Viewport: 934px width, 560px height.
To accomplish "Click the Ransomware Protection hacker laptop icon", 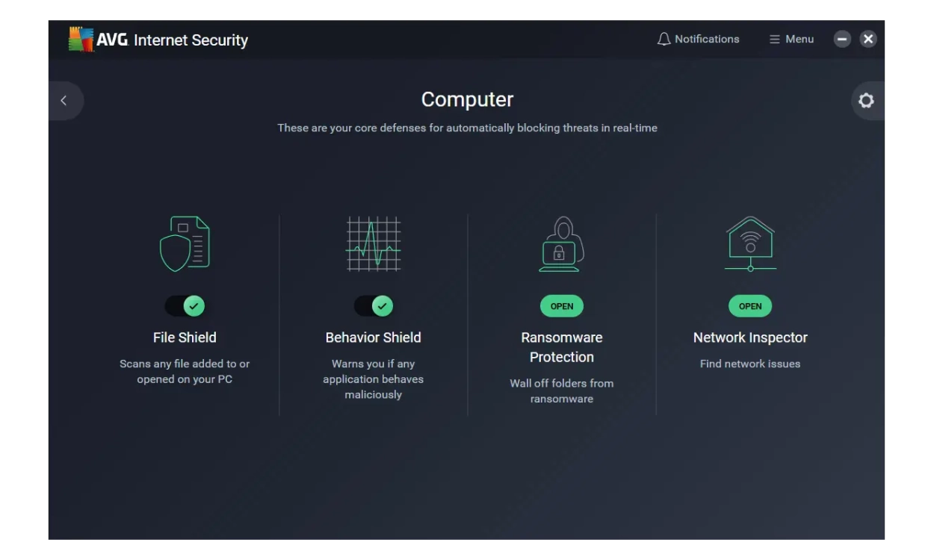I will [562, 244].
